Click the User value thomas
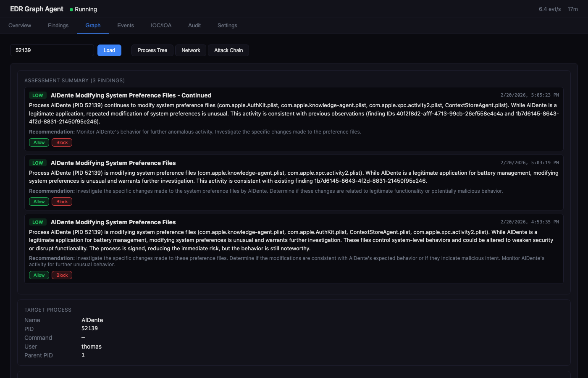 click(x=92, y=346)
